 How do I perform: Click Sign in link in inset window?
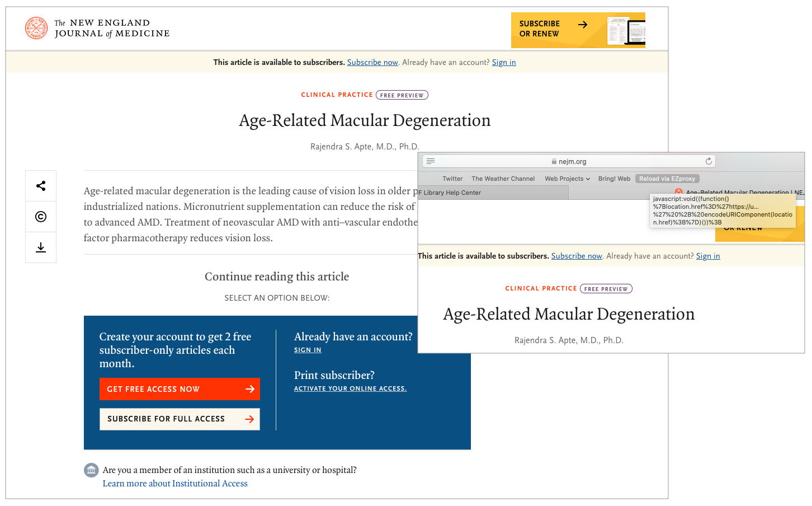click(x=708, y=256)
